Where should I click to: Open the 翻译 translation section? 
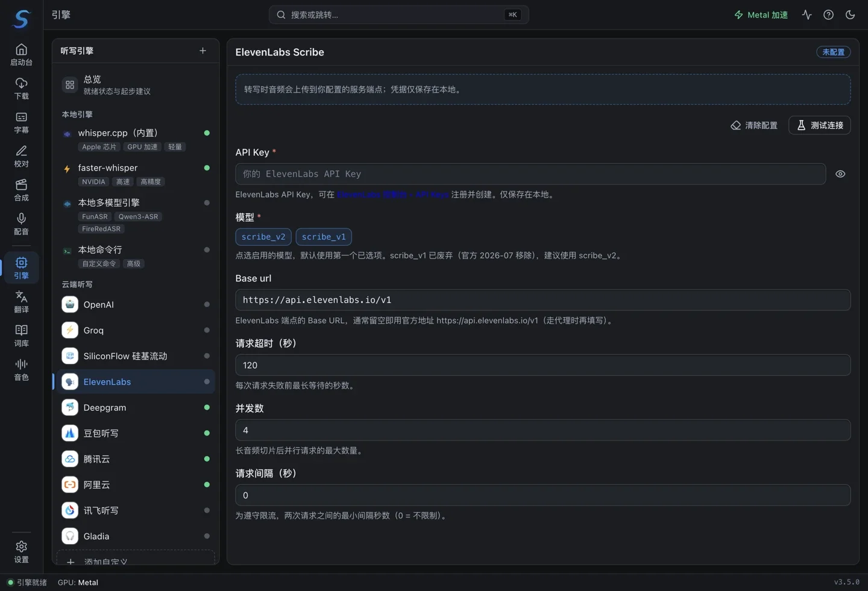click(x=21, y=301)
